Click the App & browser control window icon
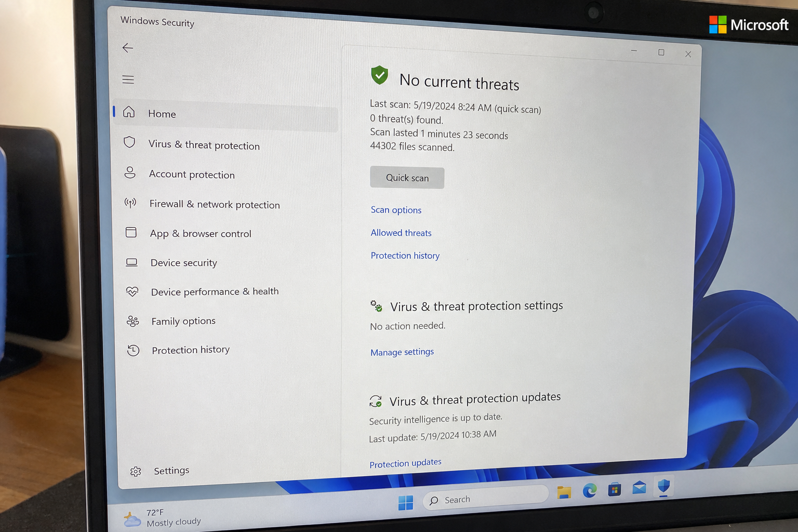798x532 pixels. tap(131, 232)
